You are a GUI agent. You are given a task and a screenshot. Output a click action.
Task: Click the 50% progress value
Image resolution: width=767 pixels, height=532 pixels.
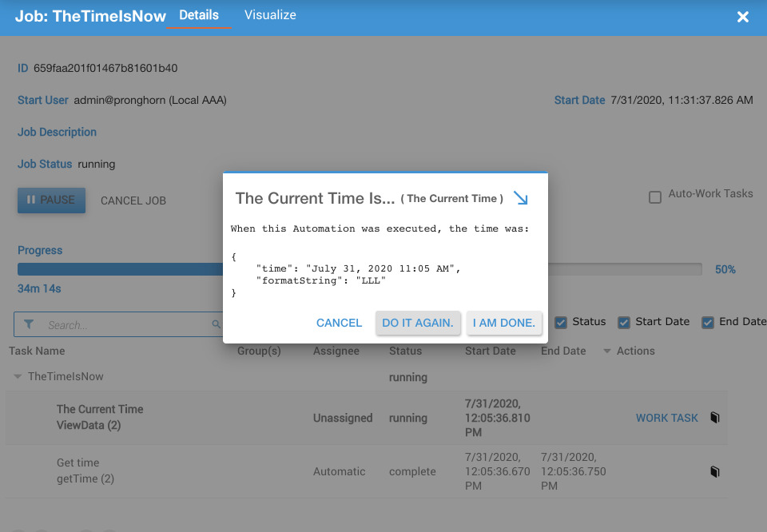725,269
